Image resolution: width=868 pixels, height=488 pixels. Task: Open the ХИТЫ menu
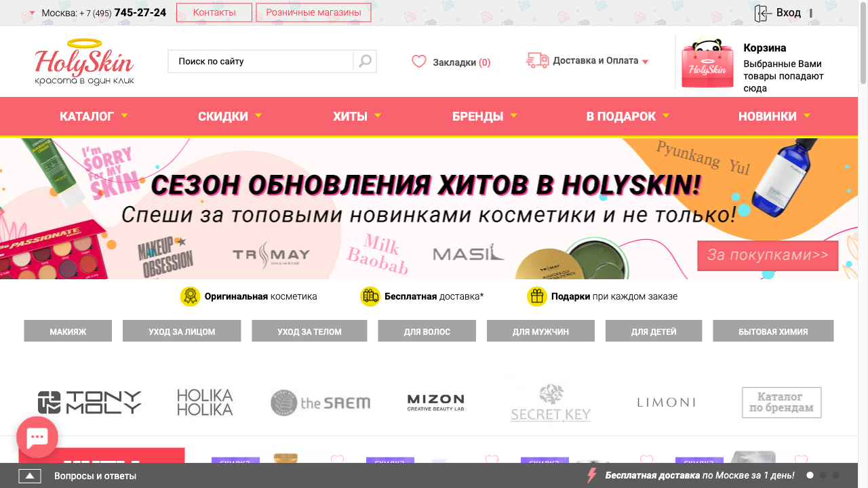point(357,117)
